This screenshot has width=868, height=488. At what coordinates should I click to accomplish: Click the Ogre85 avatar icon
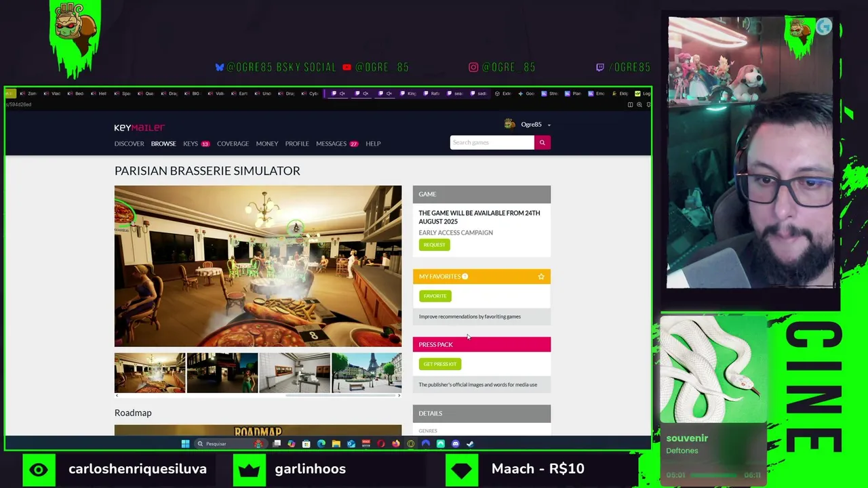tap(510, 124)
